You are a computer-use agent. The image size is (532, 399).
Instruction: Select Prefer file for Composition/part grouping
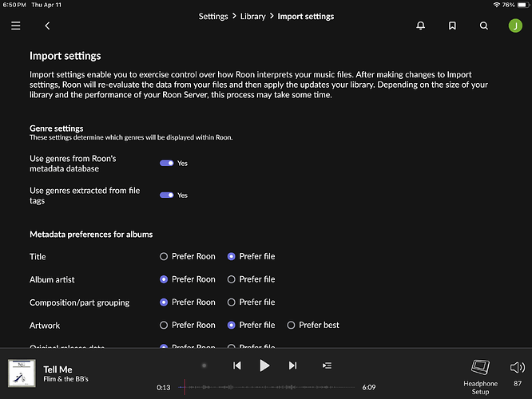point(251,302)
